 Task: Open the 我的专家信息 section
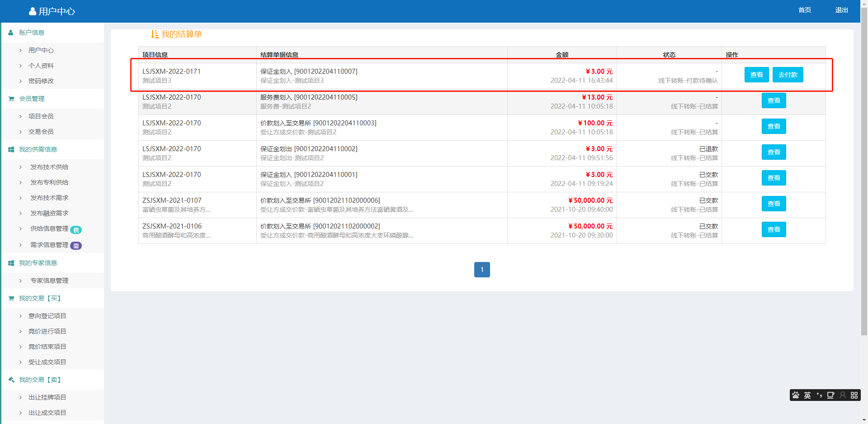(38, 263)
